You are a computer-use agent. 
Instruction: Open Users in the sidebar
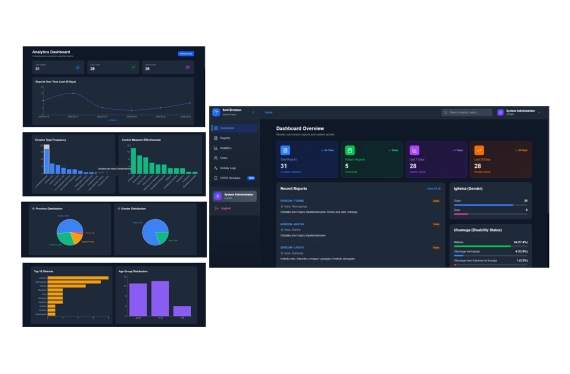tap(234, 158)
